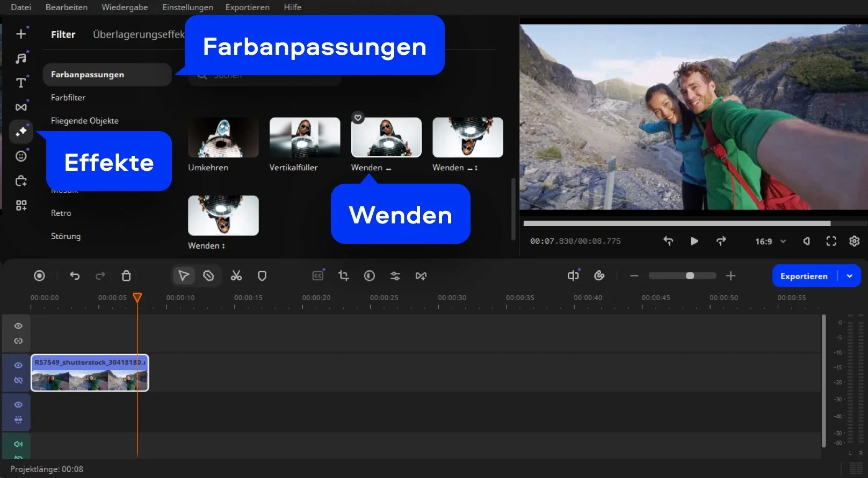Switch to the Filter tab
Viewport: 868px width, 478px height.
[x=63, y=34]
